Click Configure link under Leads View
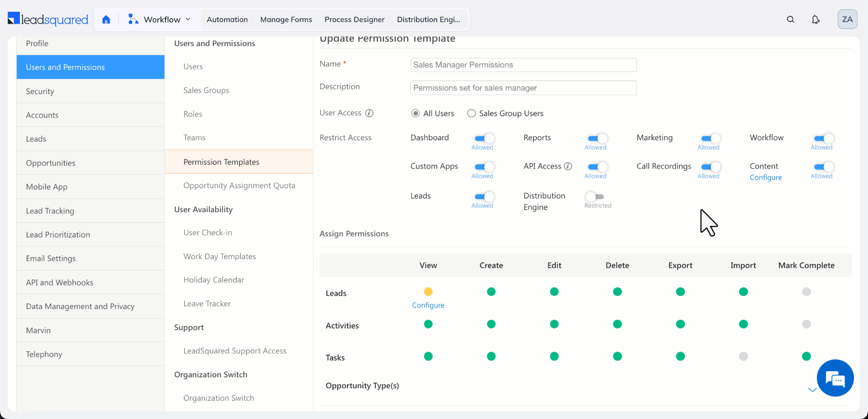Screen dimensions: 868x419 pos(428,305)
